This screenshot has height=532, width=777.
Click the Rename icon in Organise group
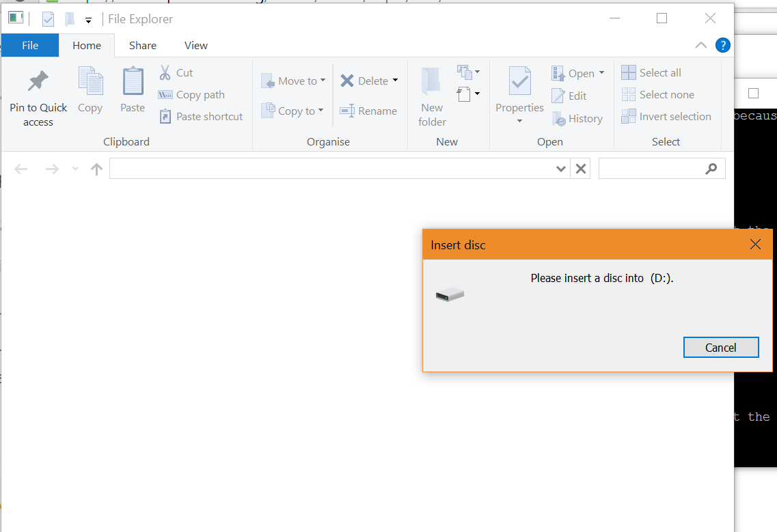(347, 111)
